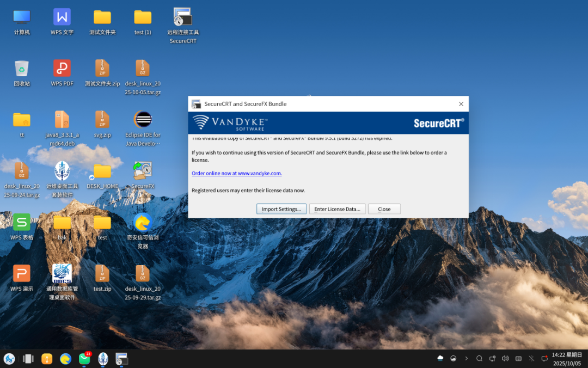Click the Import Settings... button
The image size is (588, 368).
coord(281,209)
